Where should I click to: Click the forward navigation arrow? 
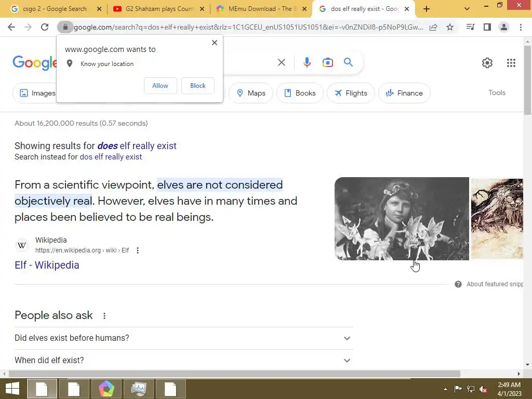pos(28,27)
